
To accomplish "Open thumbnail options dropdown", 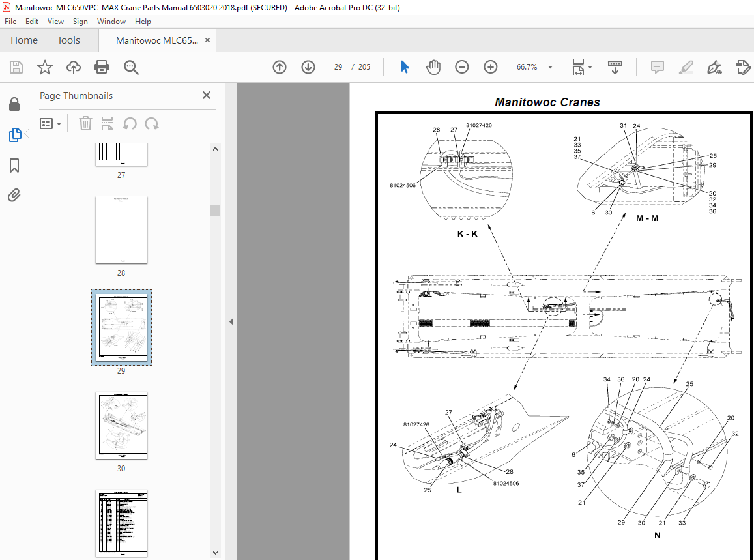I will click(50, 124).
